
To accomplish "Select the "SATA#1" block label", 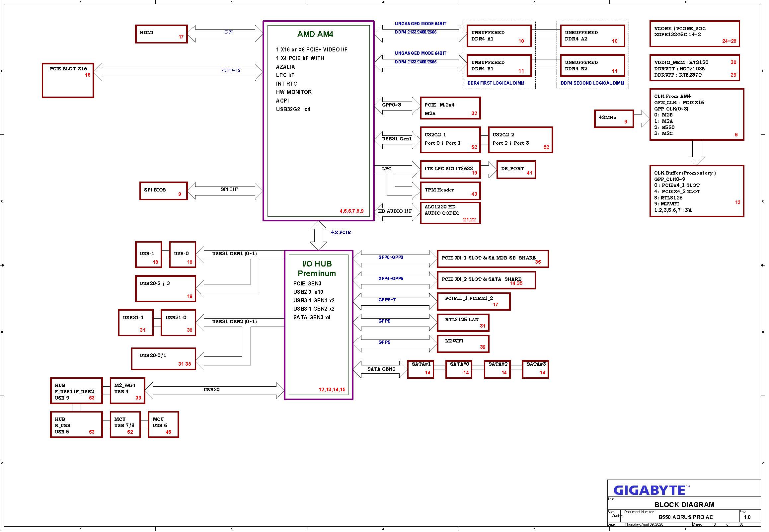I will 421,364.
